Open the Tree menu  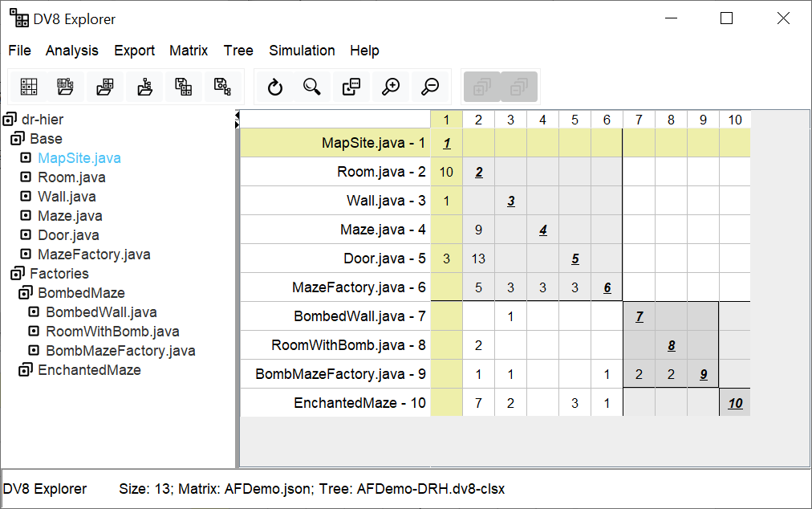click(238, 51)
